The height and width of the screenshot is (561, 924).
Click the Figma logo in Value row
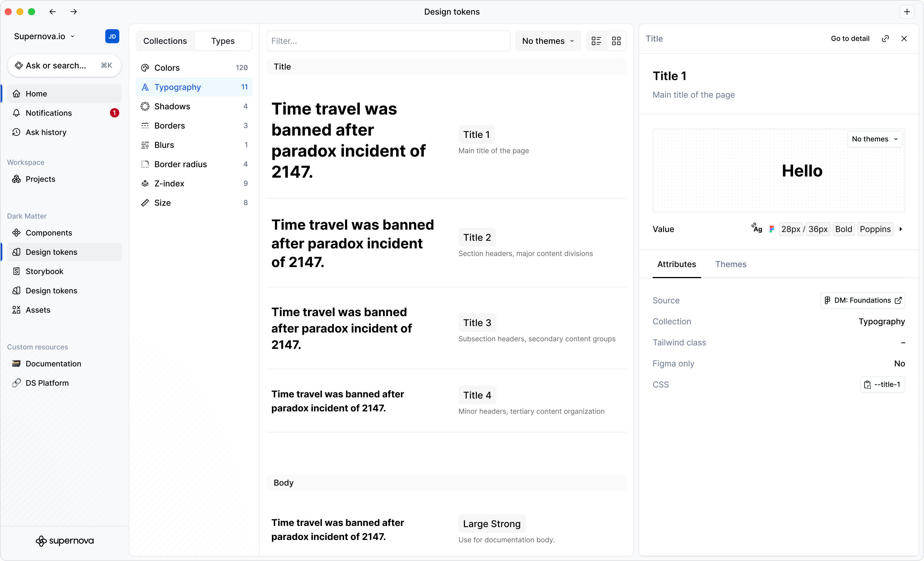pyautogui.click(x=771, y=229)
